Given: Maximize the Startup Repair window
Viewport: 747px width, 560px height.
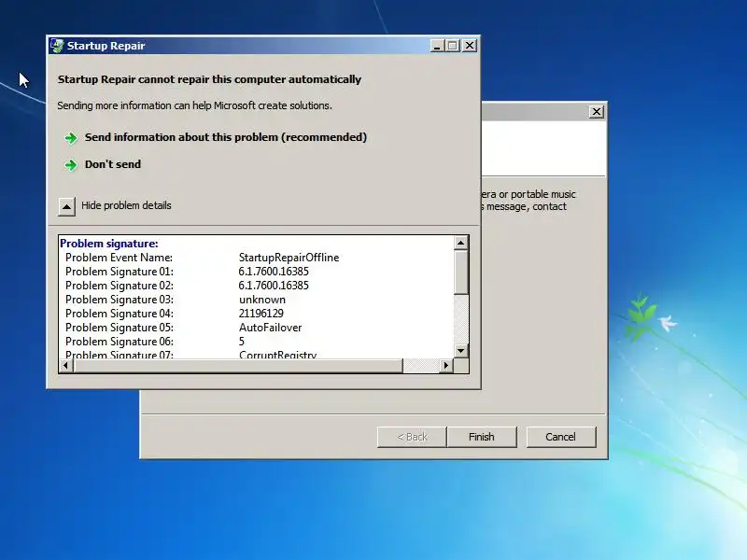Looking at the screenshot, I should (453, 46).
